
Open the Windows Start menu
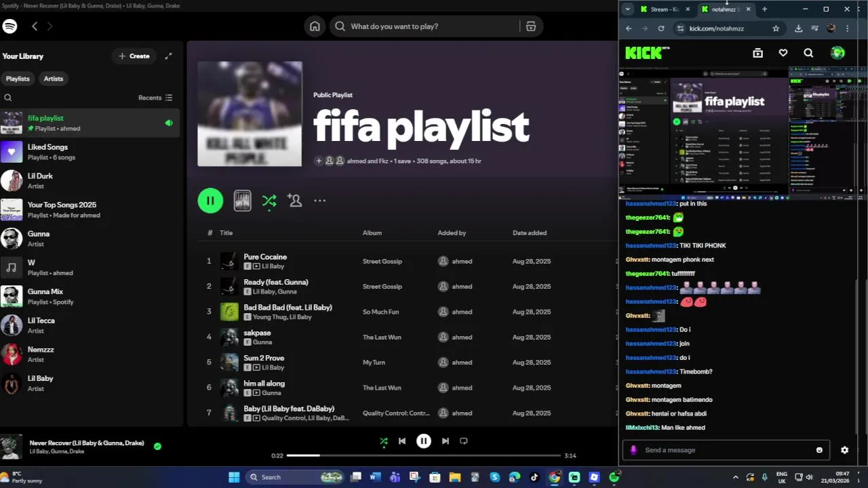234,477
